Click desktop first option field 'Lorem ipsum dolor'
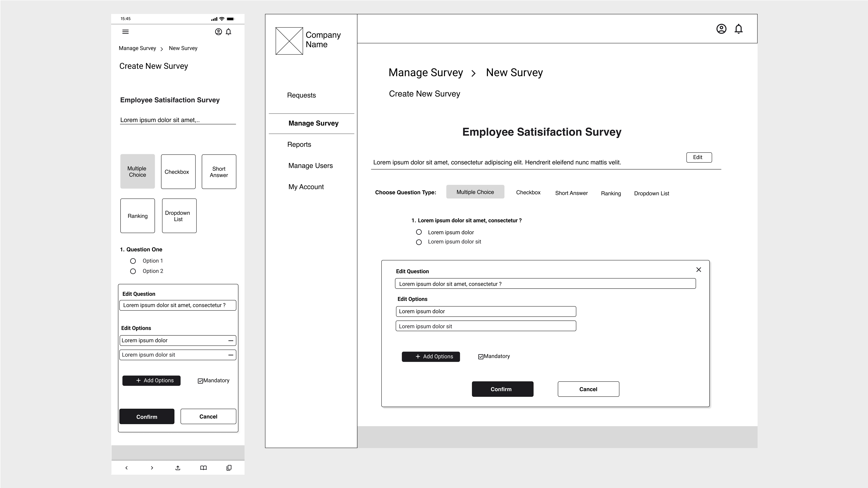This screenshot has width=868, height=488. pyautogui.click(x=486, y=312)
